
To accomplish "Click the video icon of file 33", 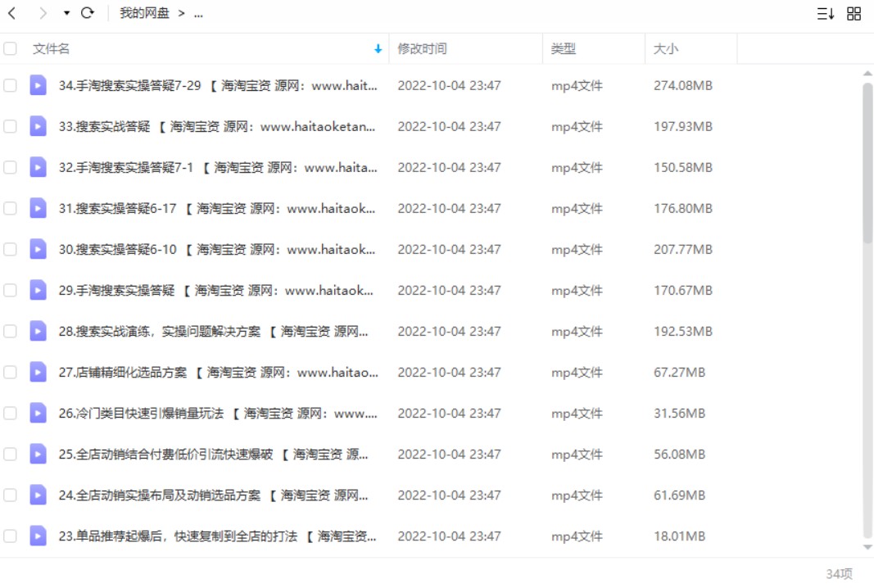I will coord(38,126).
